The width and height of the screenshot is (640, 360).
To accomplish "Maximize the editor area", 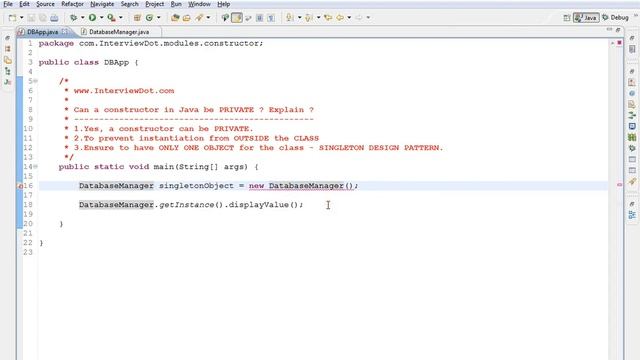I will tap(618, 29).
